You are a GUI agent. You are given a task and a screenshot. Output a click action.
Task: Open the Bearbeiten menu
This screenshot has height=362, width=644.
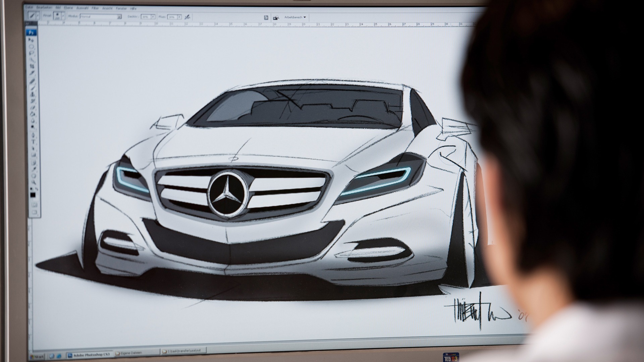coord(44,7)
